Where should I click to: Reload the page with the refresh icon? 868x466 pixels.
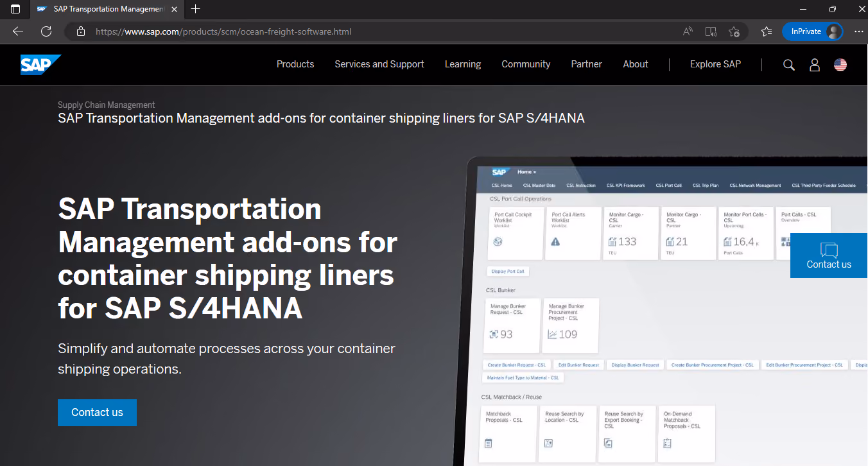tap(46, 31)
